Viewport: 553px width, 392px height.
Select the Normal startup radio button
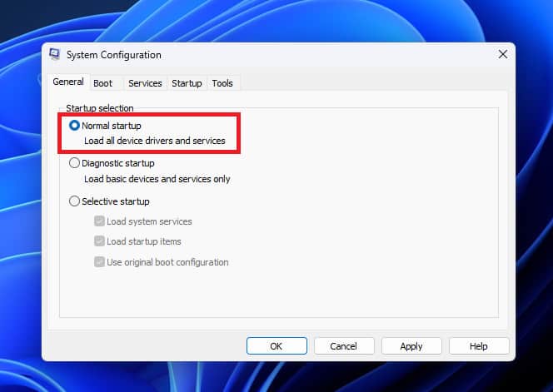tap(75, 126)
